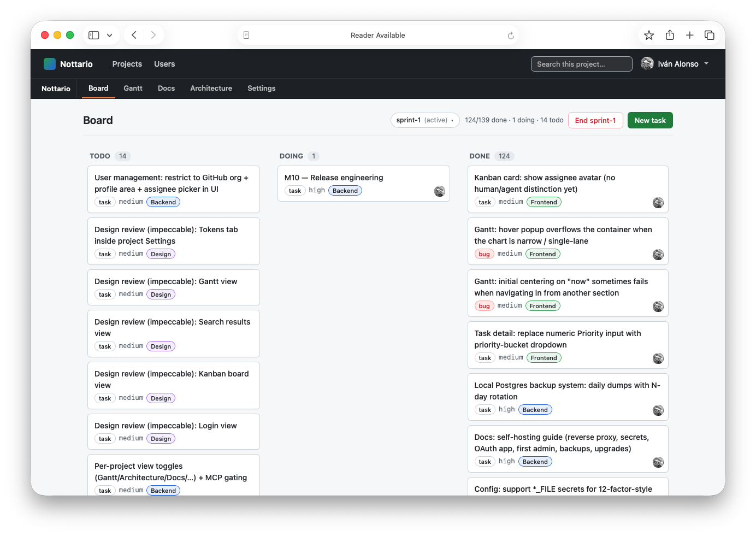
Task: Open the Reader view page icon
Action: click(x=246, y=35)
